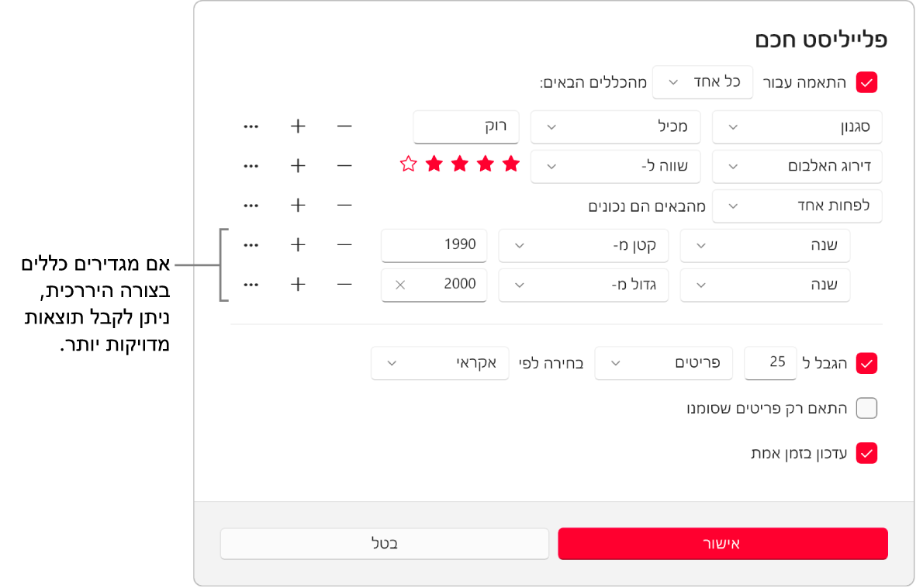Add a rule below the year 1990 row
The width and height of the screenshot is (916, 588).
click(x=297, y=244)
